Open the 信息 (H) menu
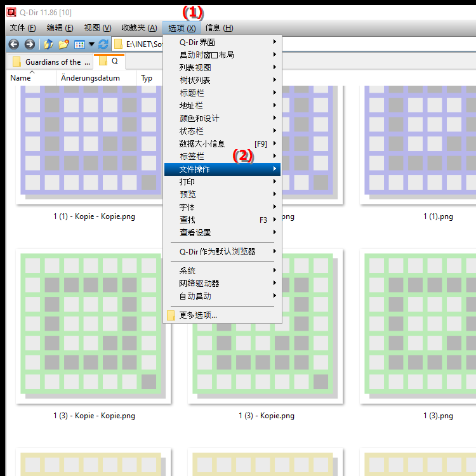This screenshot has width=476, height=476. click(x=219, y=28)
